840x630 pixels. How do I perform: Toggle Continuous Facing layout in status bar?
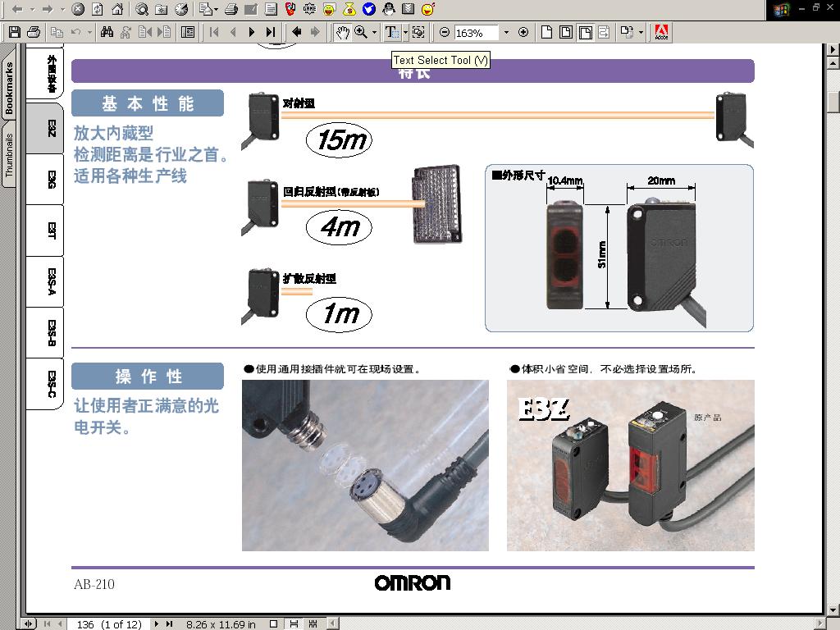click(313, 623)
